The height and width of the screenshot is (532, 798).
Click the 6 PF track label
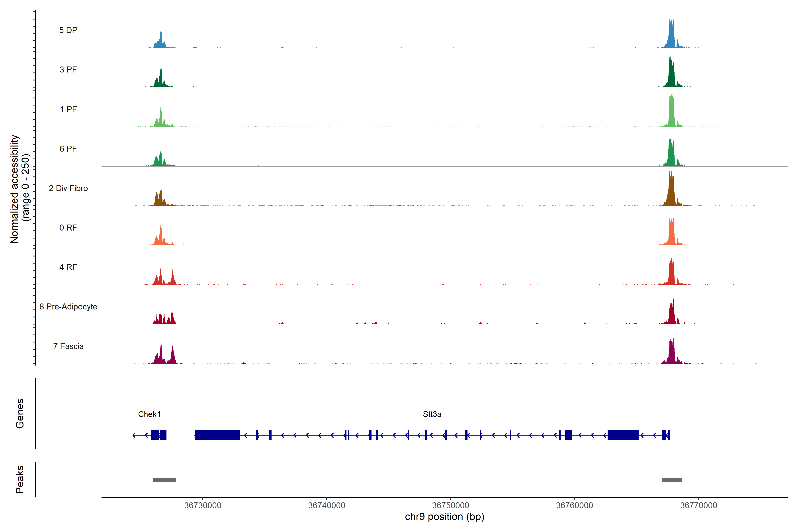point(68,149)
